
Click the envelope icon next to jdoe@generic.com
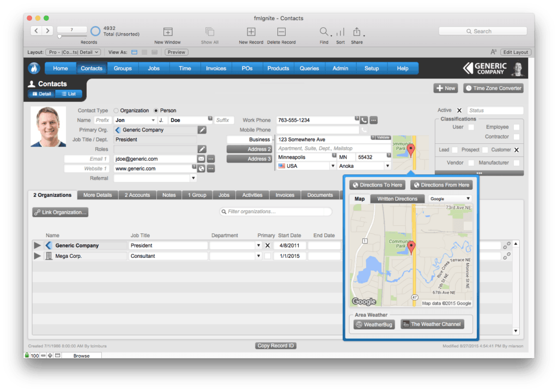pyautogui.click(x=201, y=159)
